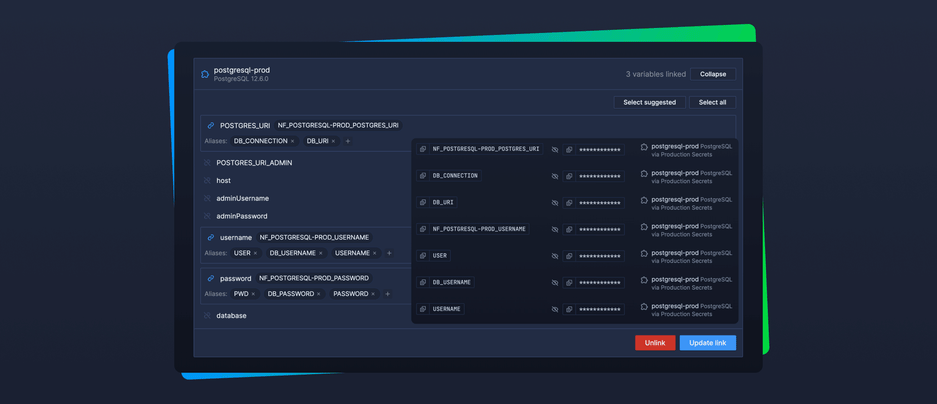Open postgresql-prod source link in USERNAME row

(675, 306)
